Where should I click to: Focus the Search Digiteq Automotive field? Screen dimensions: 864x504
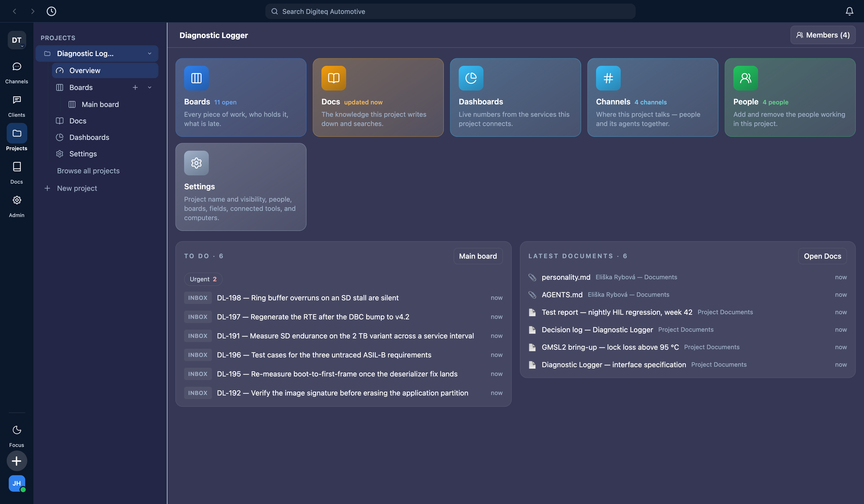[x=450, y=11]
